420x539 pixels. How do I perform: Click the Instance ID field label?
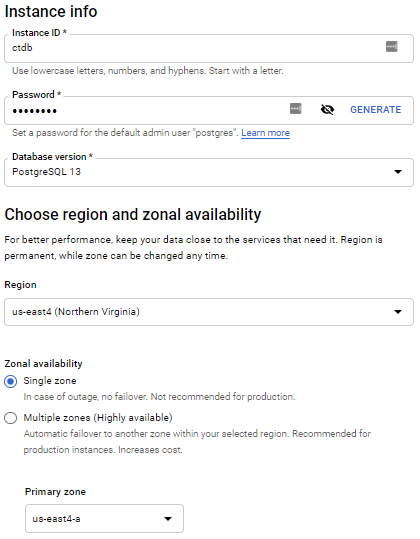pyautogui.click(x=39, y=33)
